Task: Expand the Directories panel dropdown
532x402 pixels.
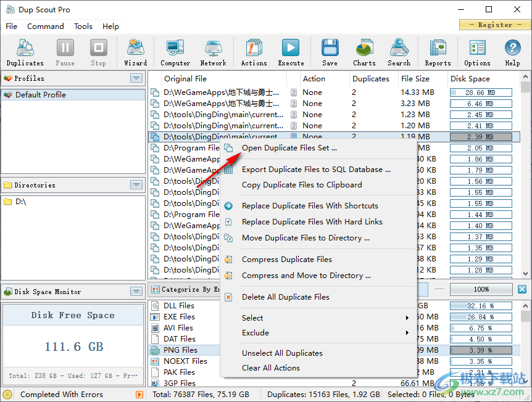Action: pyautogui.click(x=136, y=185)
